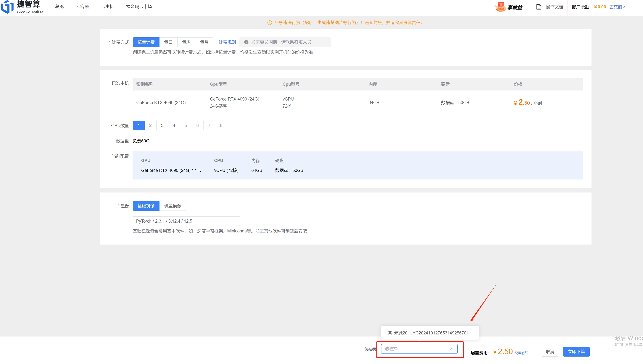Open 云容器 in the top navigation

click(82, 7)
